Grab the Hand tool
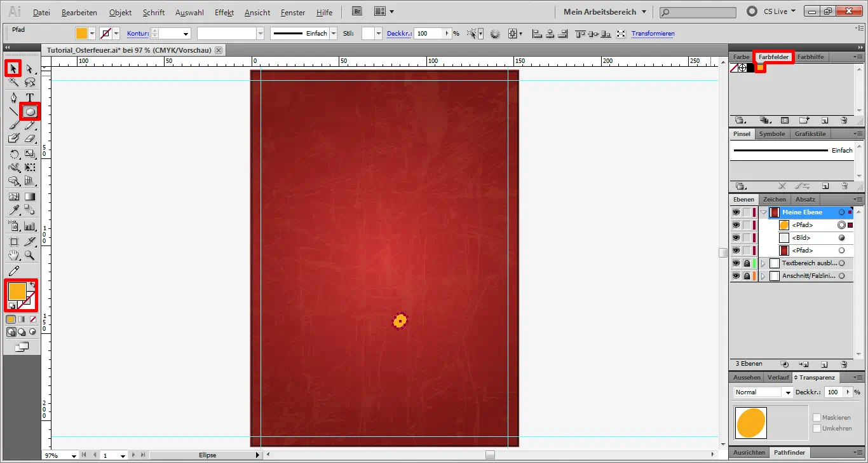This screenshot has height=463, width=868. click(x=13, y=255)
